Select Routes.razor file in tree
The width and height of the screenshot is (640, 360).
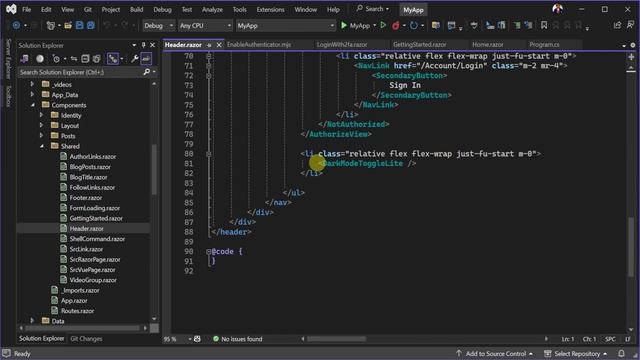coord(77,311)
